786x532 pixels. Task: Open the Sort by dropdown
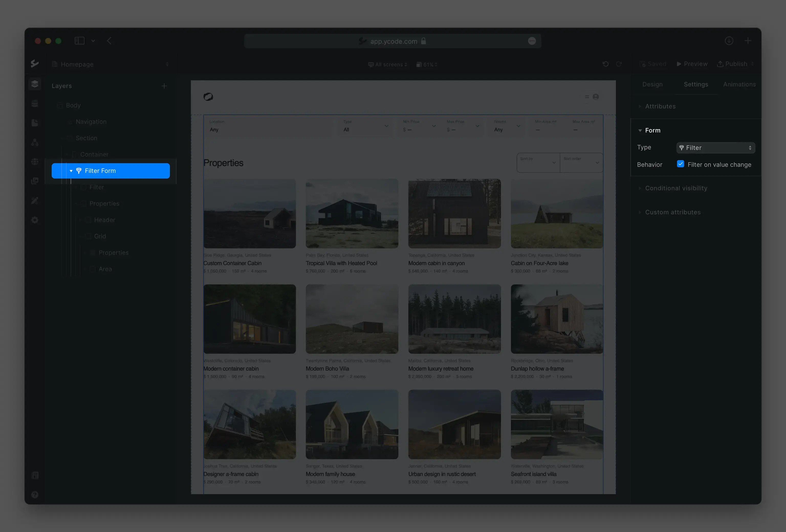coord(538,163)
